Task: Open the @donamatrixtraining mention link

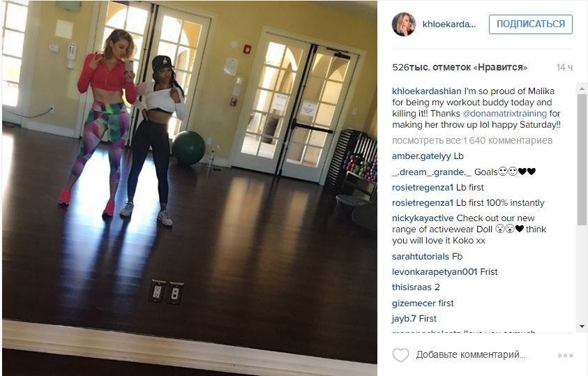Action: click(x=505, y=114)
